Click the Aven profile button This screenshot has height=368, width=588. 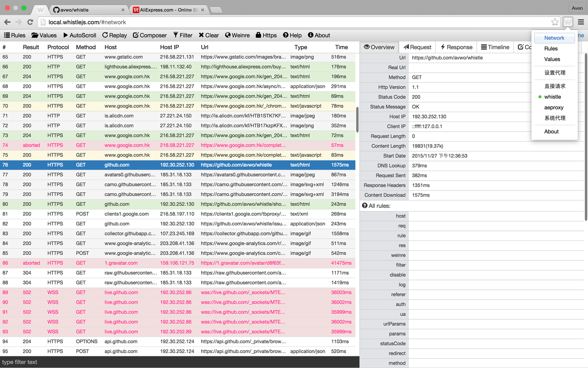tap(577, 8)
